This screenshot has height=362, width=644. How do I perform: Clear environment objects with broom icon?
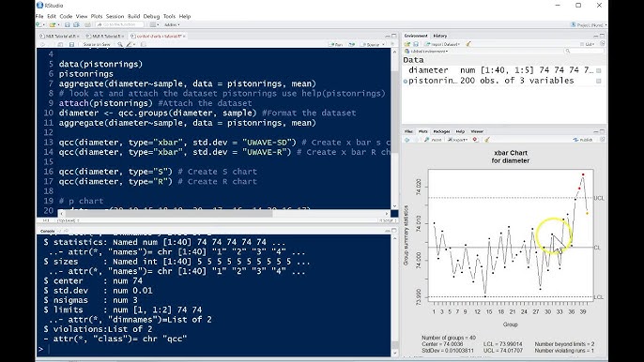[468, 44]
